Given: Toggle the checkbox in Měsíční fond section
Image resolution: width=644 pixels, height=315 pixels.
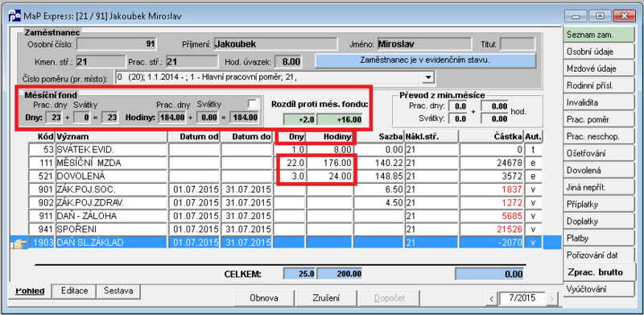Looking at the screenshot, I should (252, 104).
